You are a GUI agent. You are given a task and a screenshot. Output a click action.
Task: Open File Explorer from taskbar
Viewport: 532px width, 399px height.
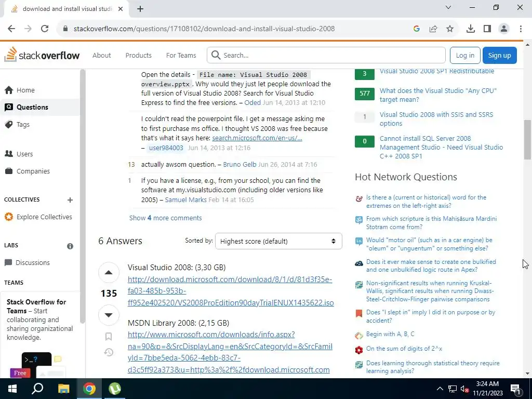pos(63,389)
